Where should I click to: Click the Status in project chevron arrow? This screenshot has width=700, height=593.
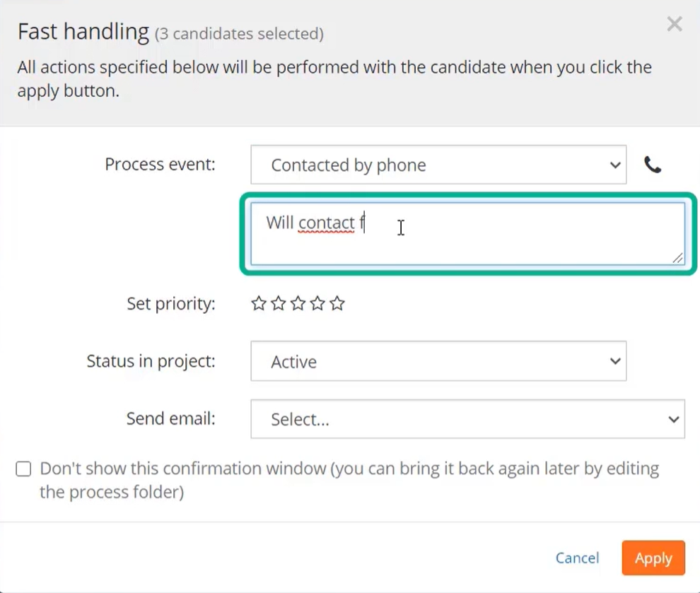615,361
